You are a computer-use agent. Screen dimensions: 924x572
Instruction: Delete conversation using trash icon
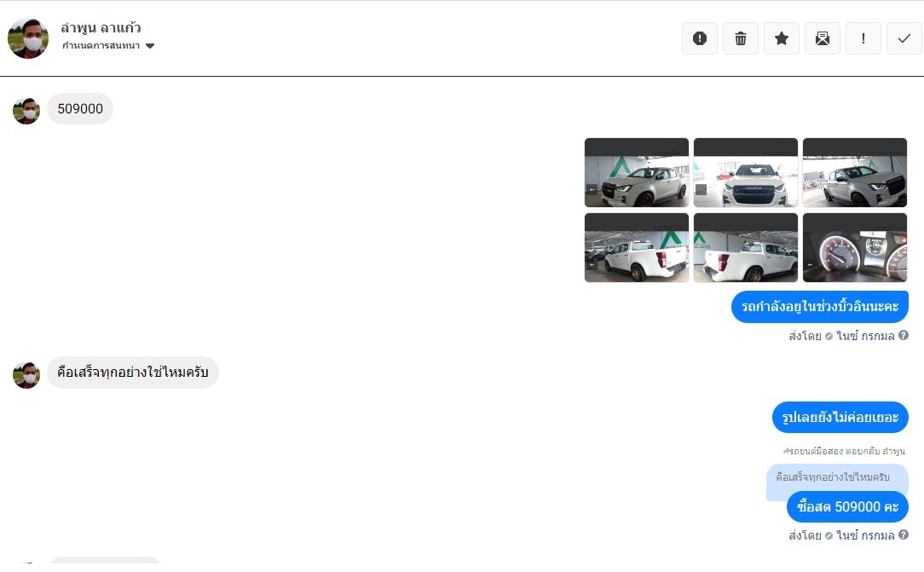(741, 38)
